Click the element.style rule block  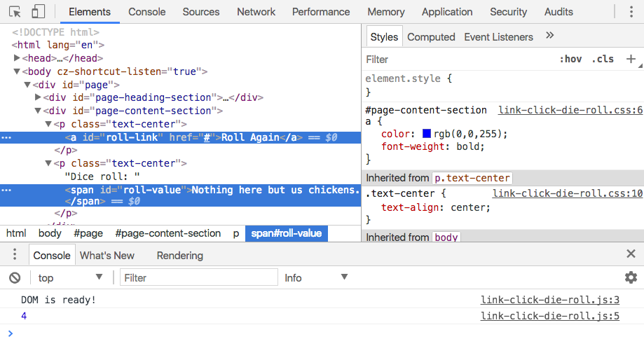click(502, 85)
